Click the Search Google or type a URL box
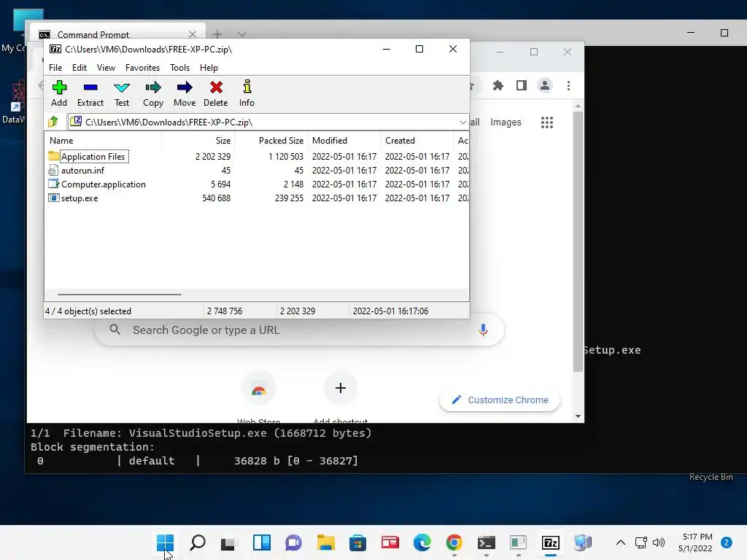 (x=299, y=330)
